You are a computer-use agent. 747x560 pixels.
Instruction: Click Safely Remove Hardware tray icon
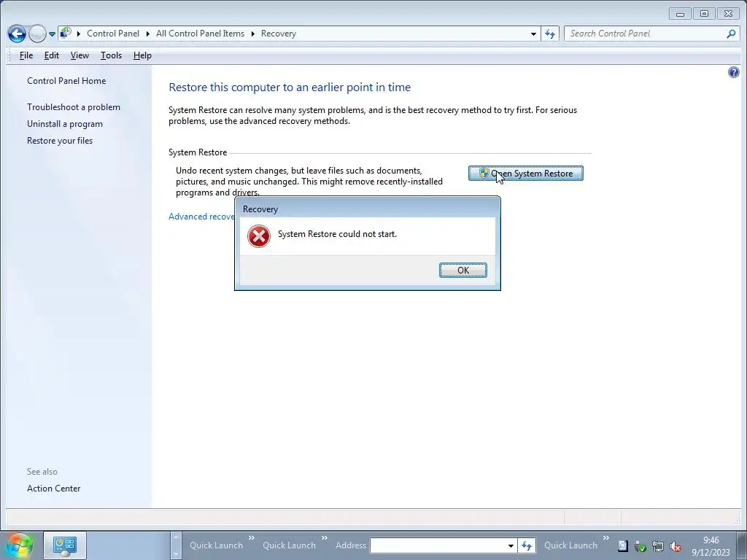[640, 547]
